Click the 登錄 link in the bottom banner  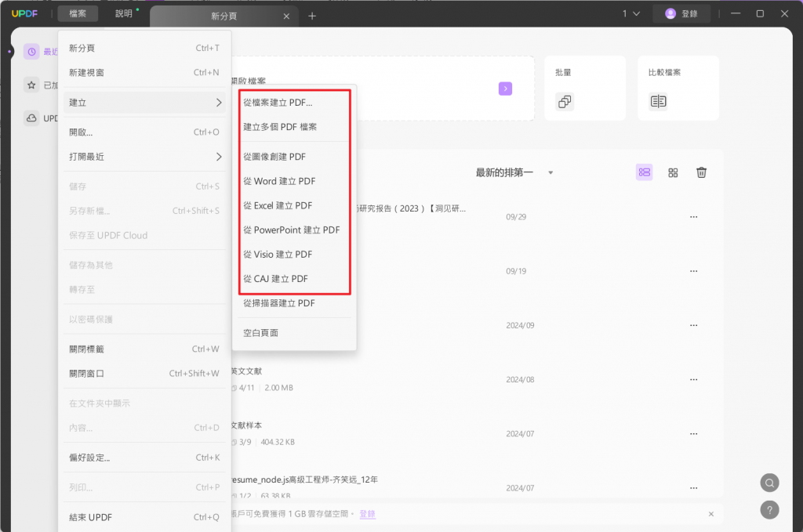click(x=367, y=514)
